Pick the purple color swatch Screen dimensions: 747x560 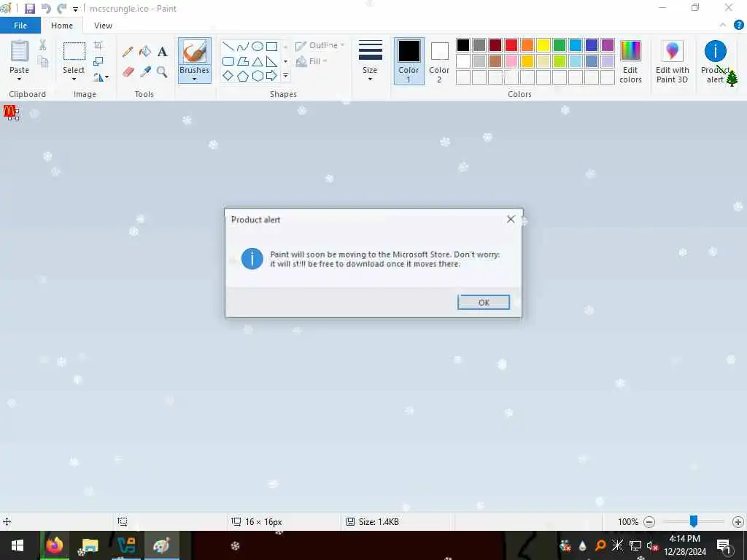(608, 45)
